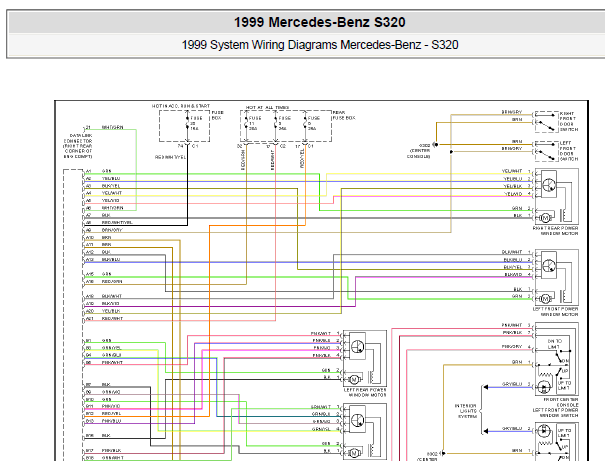Screen dimensions: 605x461
Task: Click the A1 GRN pin row
Action: (98, 171)
